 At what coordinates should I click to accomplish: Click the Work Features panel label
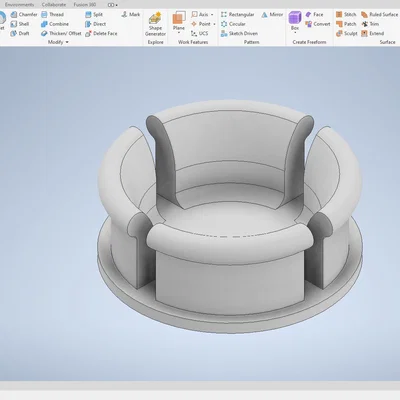[x=193, y=42]
